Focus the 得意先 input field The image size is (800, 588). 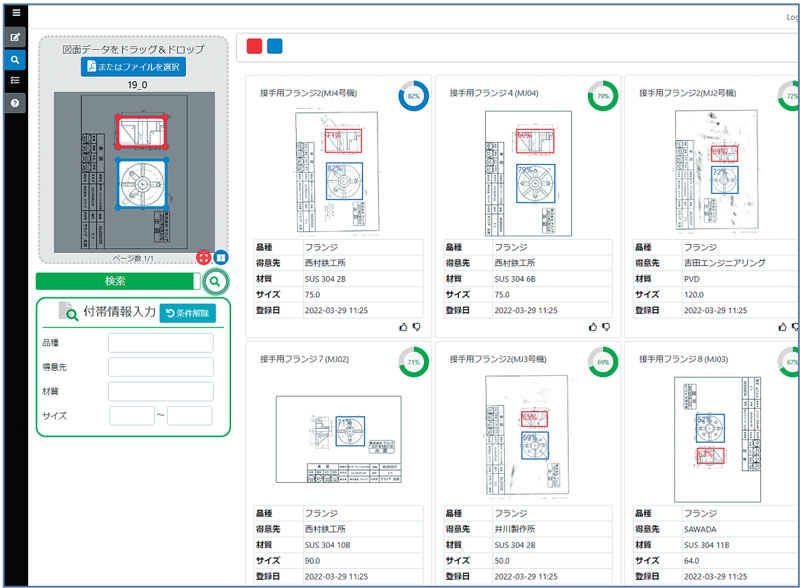(160, 367)
